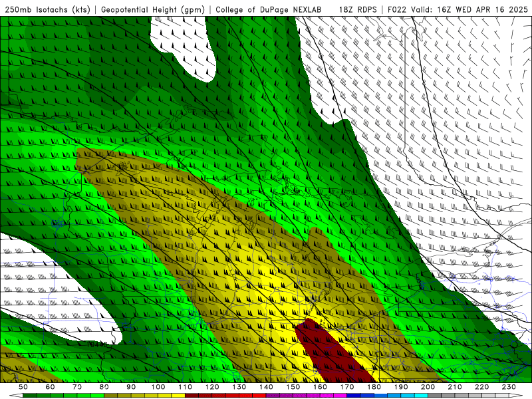Screen dimensions: 532x399
Task: Click the darkest green swatch starting the color bar
Action: coord(30,396)
